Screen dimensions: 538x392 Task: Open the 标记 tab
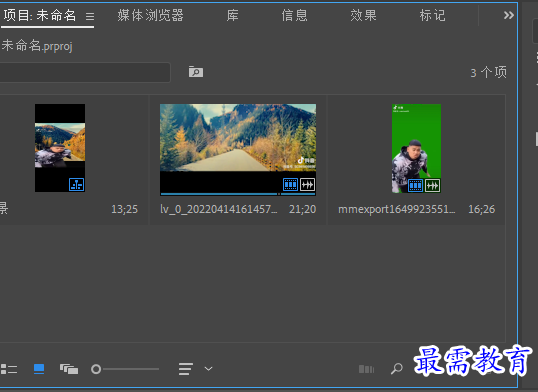[432, 15]
